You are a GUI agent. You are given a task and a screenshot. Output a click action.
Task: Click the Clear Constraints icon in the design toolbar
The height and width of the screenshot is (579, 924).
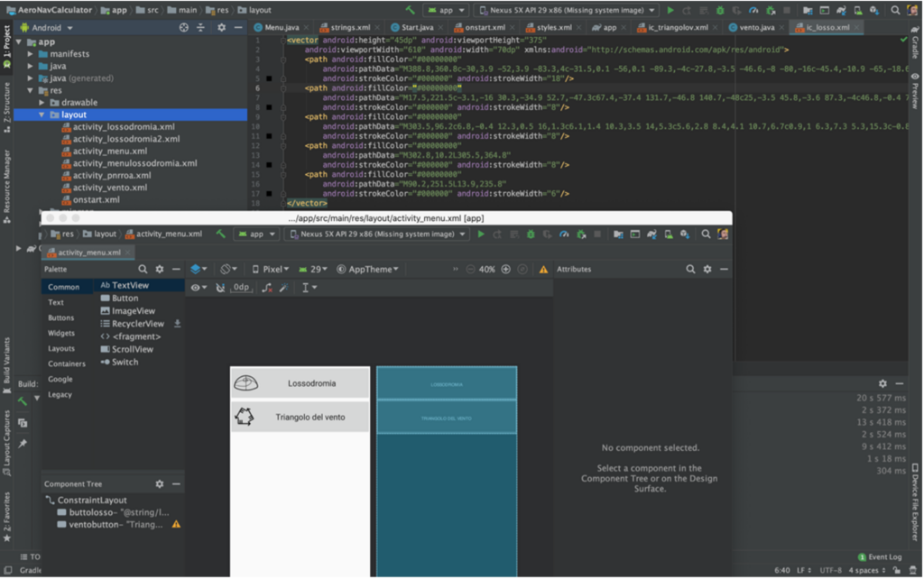[266, 288]
